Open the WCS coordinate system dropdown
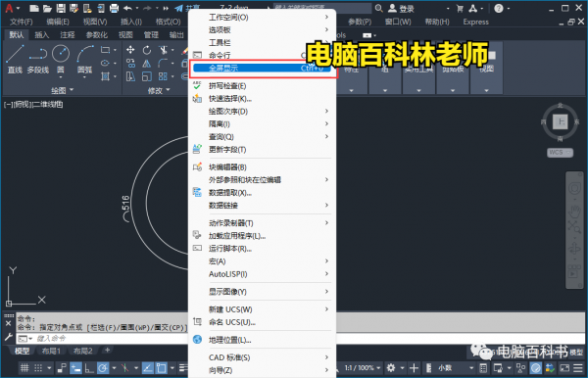 pyautogui.click(x=560, y=152)
